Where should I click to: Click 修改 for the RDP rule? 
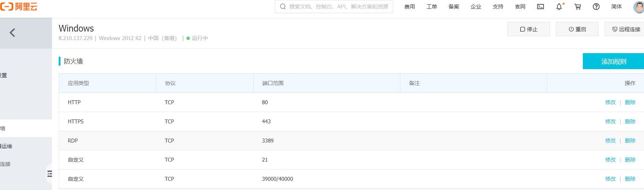(x=610, y=141)
